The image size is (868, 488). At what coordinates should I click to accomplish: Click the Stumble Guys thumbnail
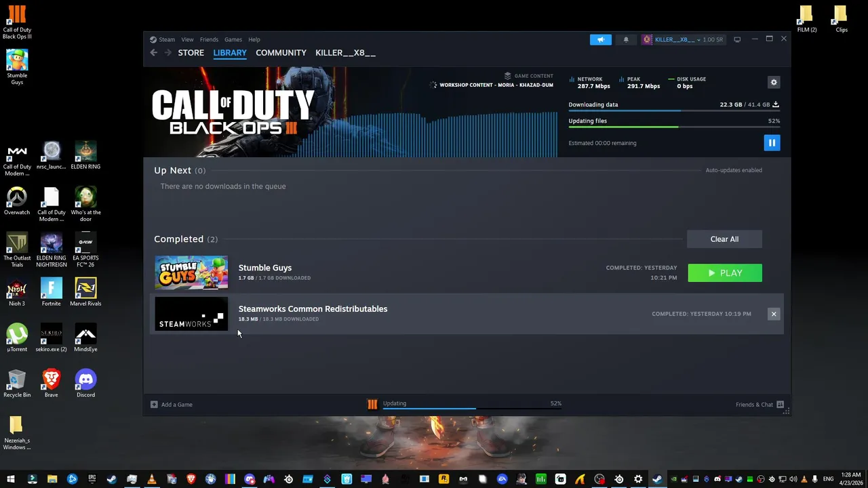point(191,272)
